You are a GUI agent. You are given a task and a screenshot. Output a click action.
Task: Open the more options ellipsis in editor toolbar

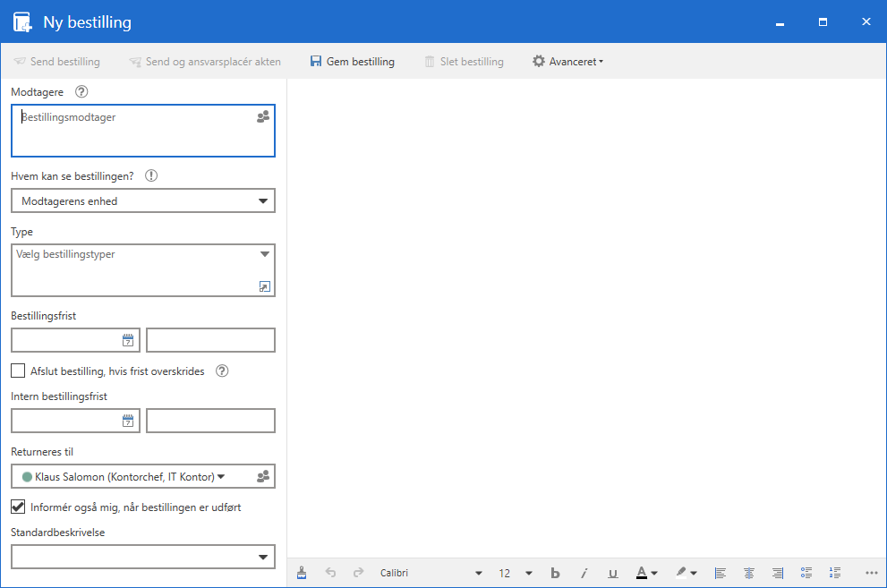[x=872, y=573]
